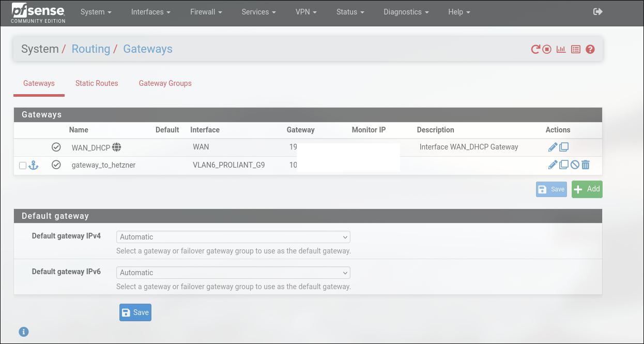Click the green Add button
This screenshot has height=344, width=644.
[x=587, y=189]
